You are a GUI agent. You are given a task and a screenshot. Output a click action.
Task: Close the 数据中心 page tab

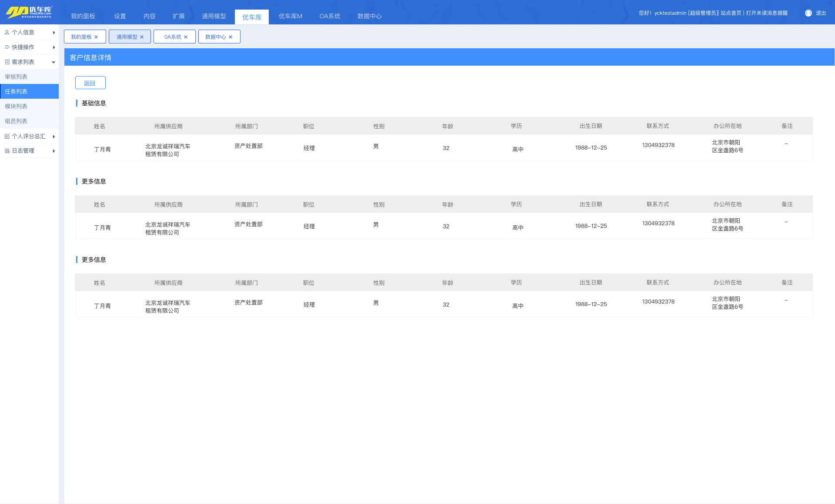pos(230,37)
